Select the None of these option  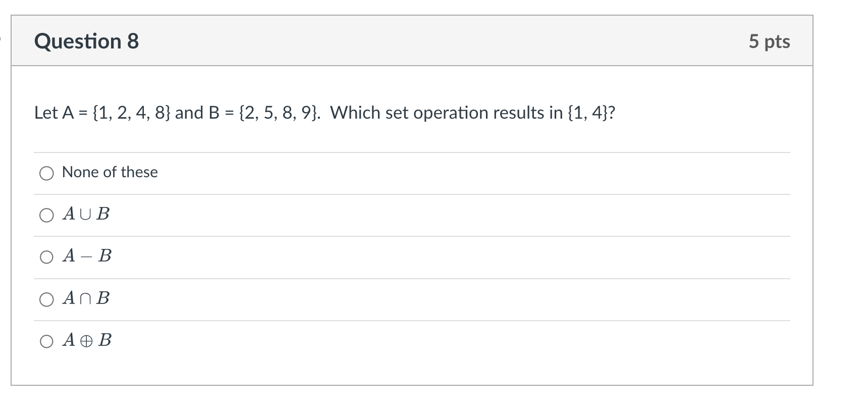click(x=47, y=173)
